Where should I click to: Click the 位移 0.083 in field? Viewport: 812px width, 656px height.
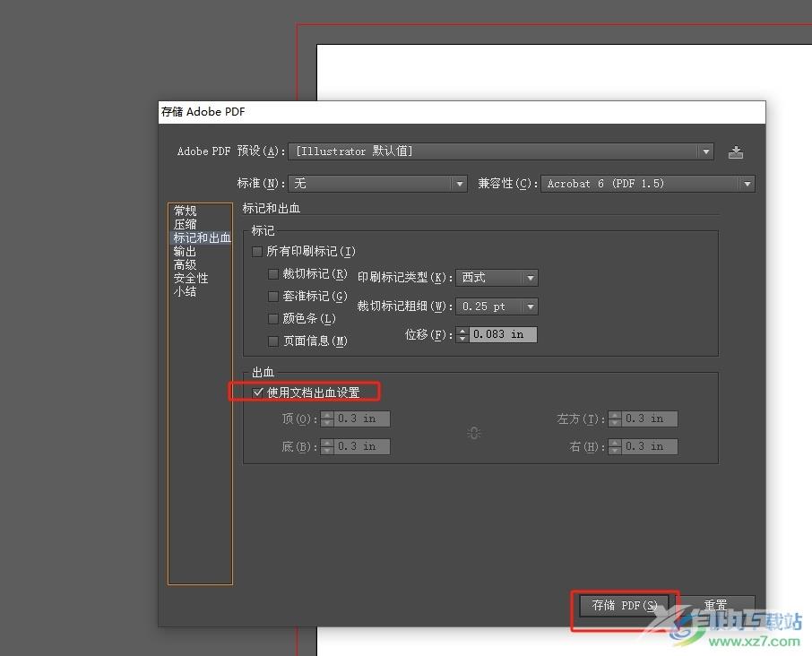coord(503,334)
